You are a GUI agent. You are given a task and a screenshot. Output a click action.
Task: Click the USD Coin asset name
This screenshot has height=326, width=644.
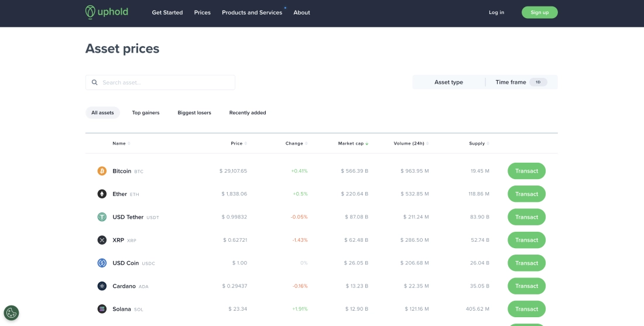click(x=126, y=263)
